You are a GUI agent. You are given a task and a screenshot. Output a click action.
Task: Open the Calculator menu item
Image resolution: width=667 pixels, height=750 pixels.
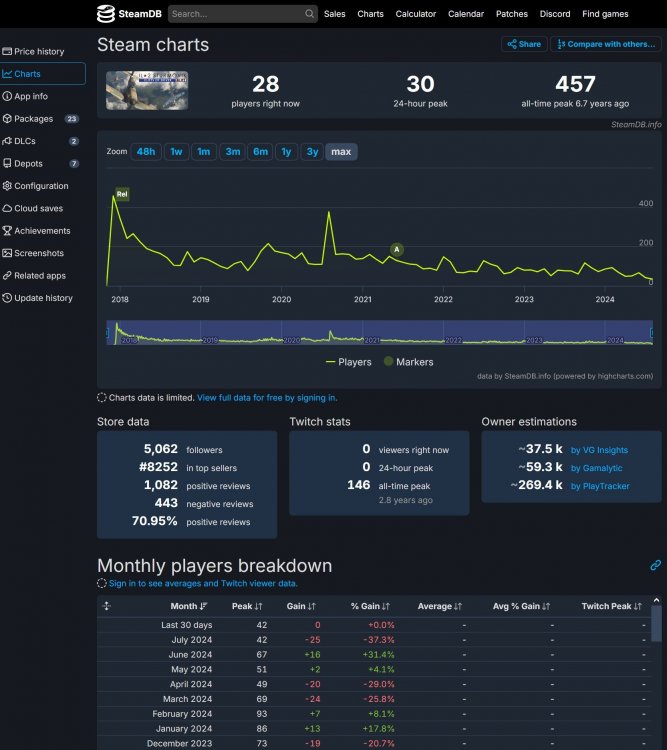(x=415, y=14)
